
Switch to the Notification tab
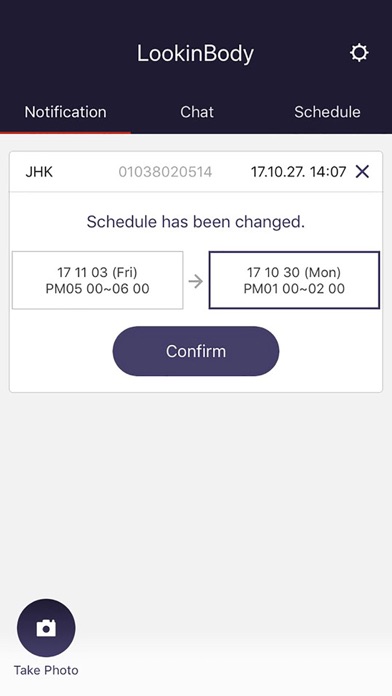click(65, 112)
